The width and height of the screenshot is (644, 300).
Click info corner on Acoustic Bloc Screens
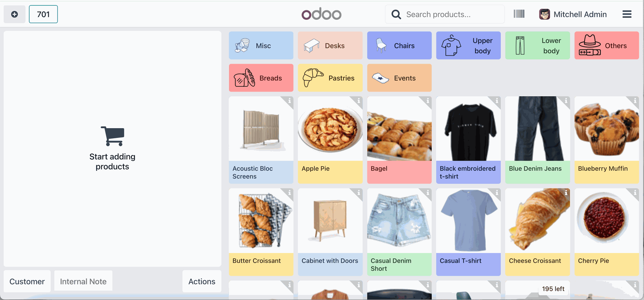(x=289, y=100)
